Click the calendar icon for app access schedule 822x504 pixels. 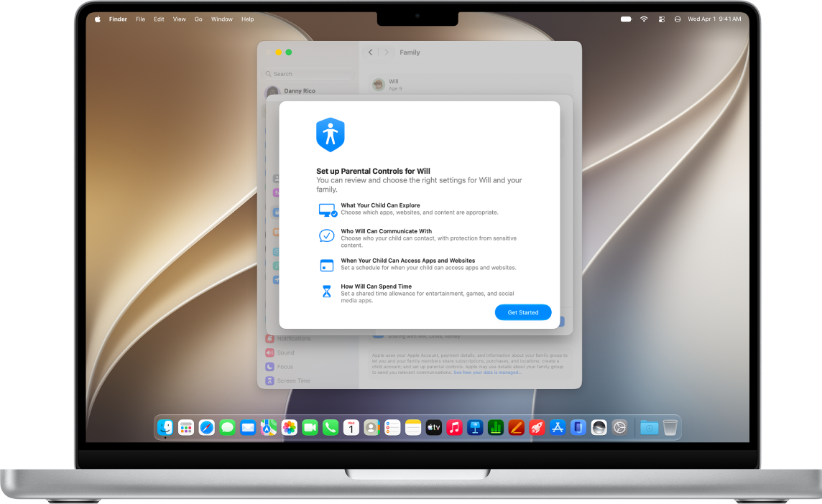tap(327, 265)
